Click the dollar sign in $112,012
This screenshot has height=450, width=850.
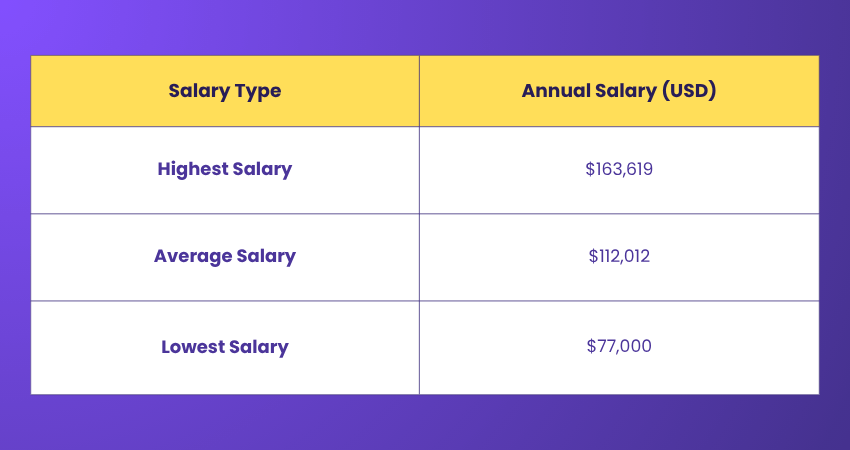(593, 256)
